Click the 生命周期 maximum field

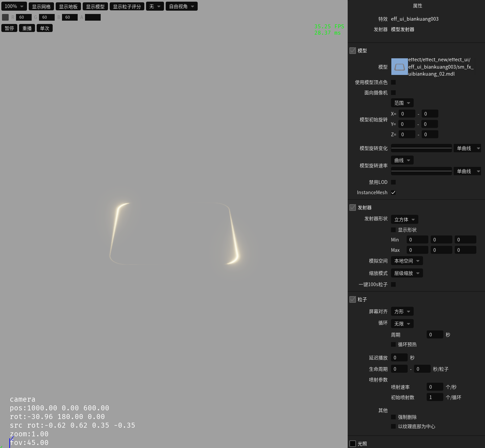pyautogui.click(x=422, y=369)
